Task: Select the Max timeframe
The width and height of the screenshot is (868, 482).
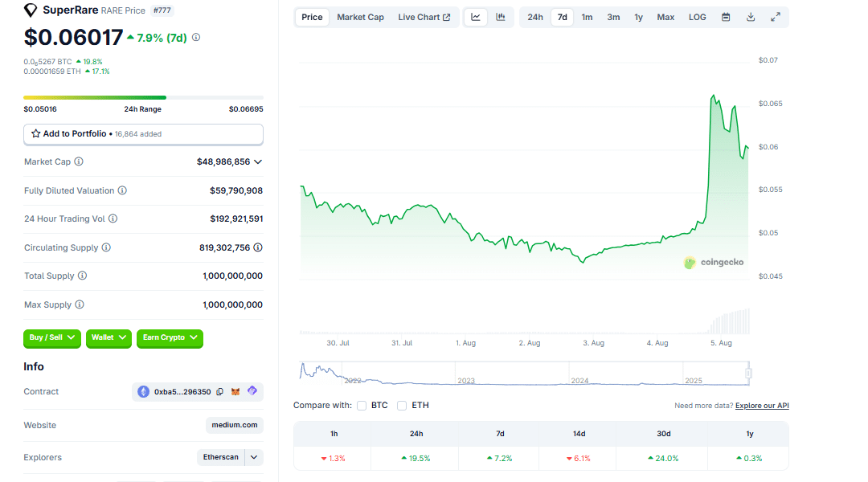Action: point(665,17)
